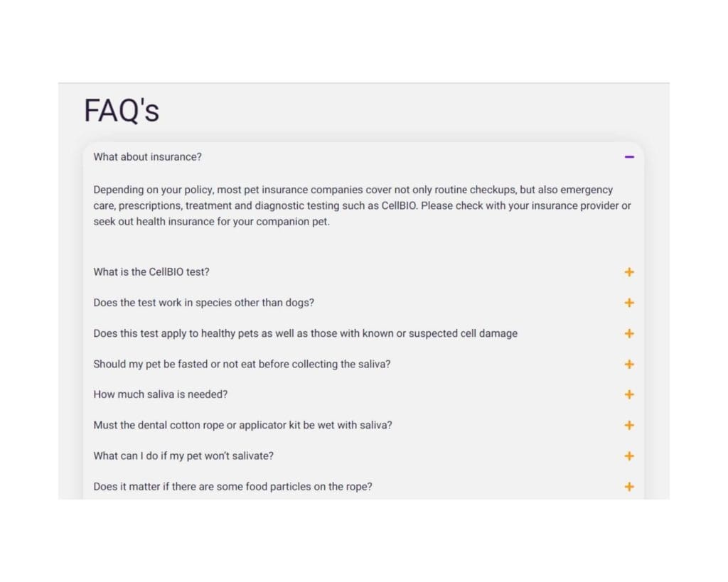Expand 'Does it matter if there are food particles'
728x582 pixels.
tap(363, 487)
